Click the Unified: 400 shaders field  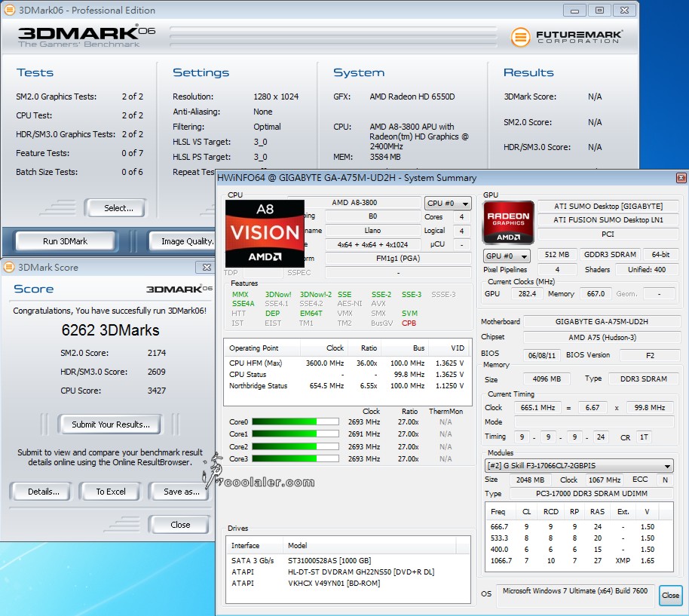pyautogui.click(x=646, y=269)
